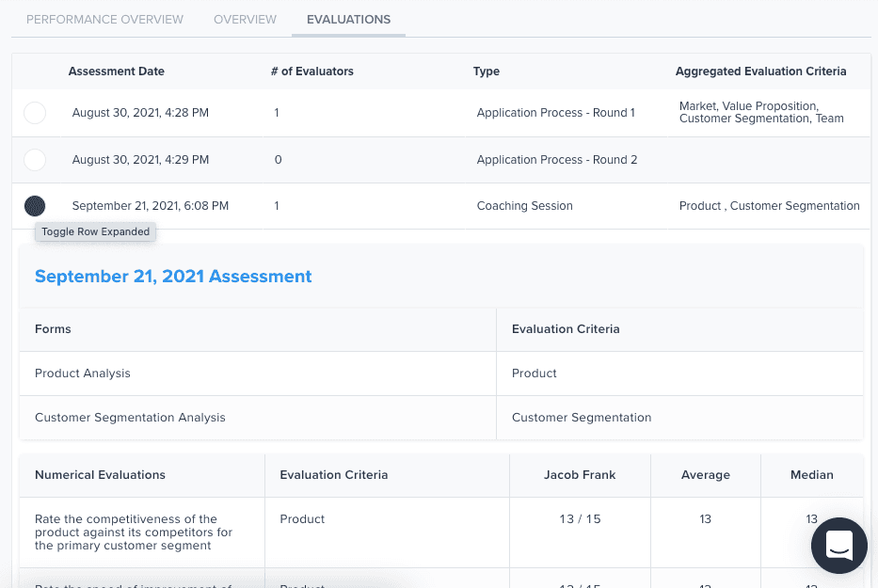Open the Product Analysis form
The width and height of the screenshot is (878, 588).
point(83,373)
